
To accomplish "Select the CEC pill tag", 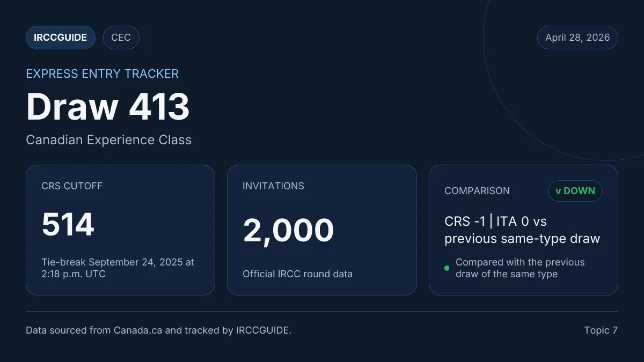I will 121,38.
